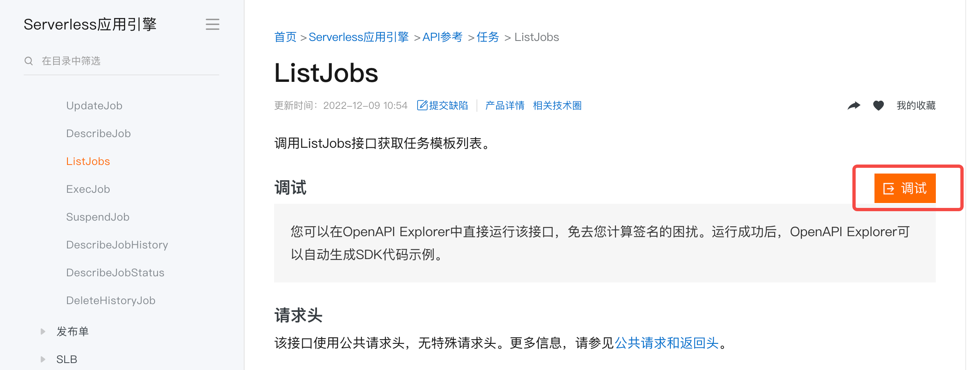Click the 任务 breadcrumb link
980x370 pixels.
coord(488,37)
